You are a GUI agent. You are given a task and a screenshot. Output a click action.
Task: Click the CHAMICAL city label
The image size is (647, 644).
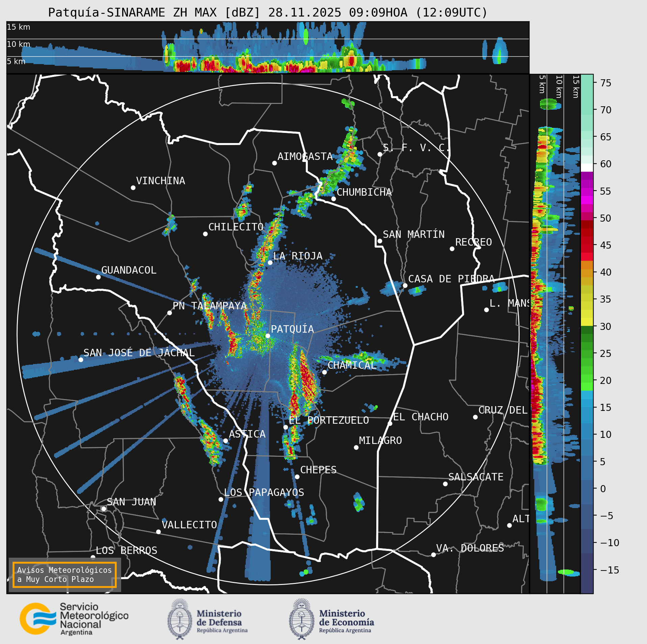pos(352,365)
